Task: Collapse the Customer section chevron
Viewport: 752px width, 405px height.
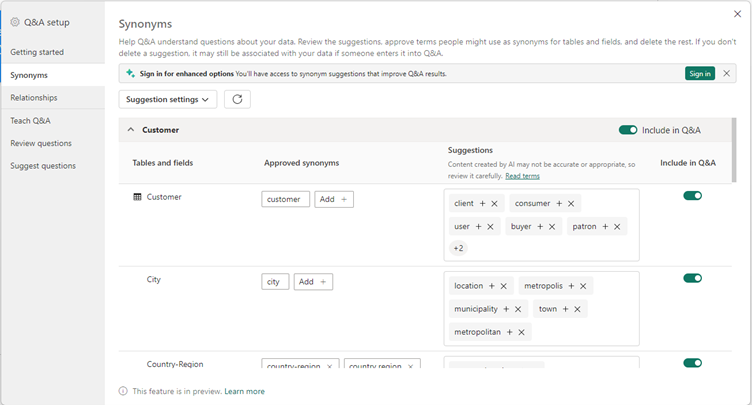Action: pos(129,130)
